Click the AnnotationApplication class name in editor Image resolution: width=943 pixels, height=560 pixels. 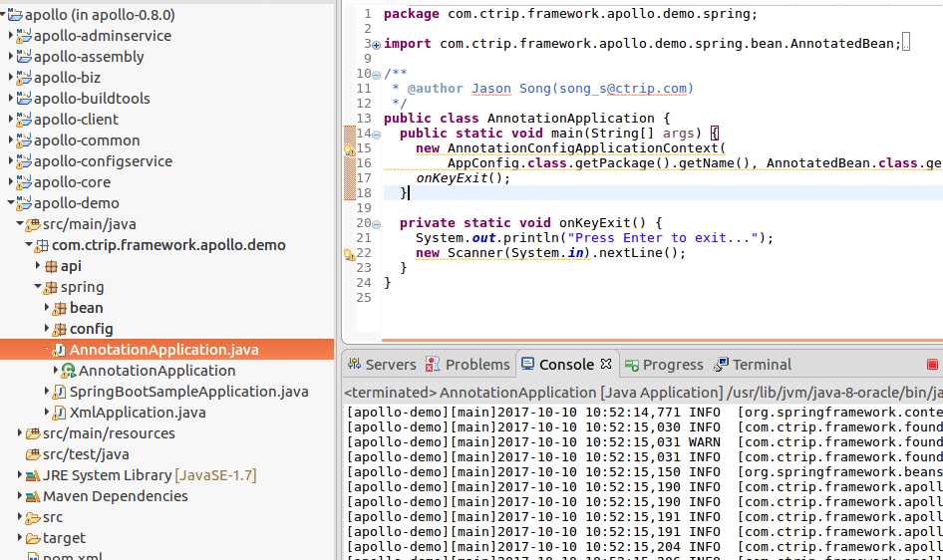pyautogui.click(x=571, y=119)
